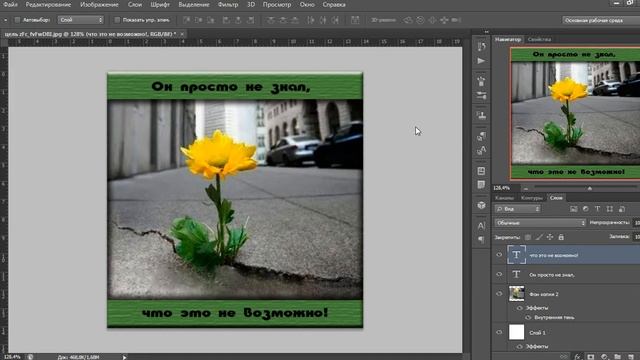640x360 pixels.
Task: Switch to the Навигатор tab
Action: (x=508, y=40)
